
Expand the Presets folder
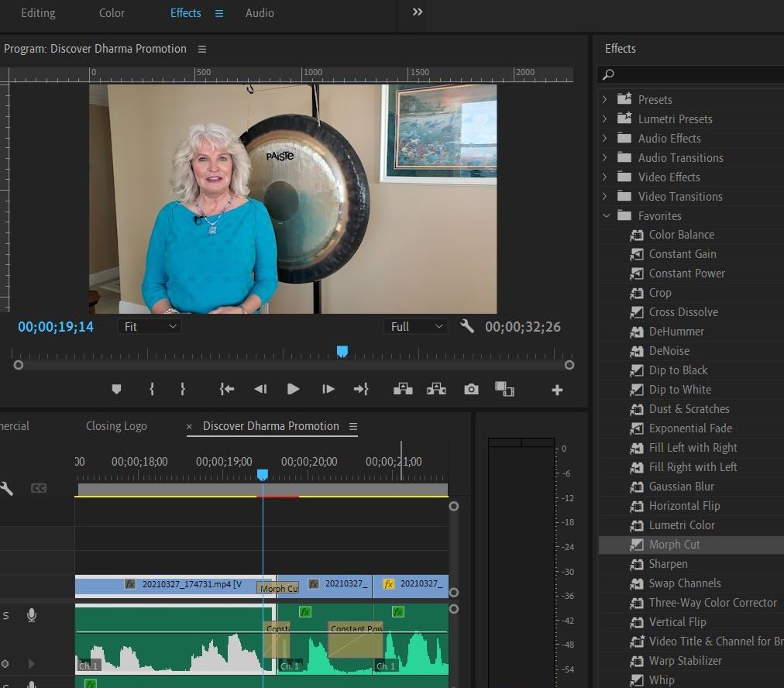(x=604, y=99)
